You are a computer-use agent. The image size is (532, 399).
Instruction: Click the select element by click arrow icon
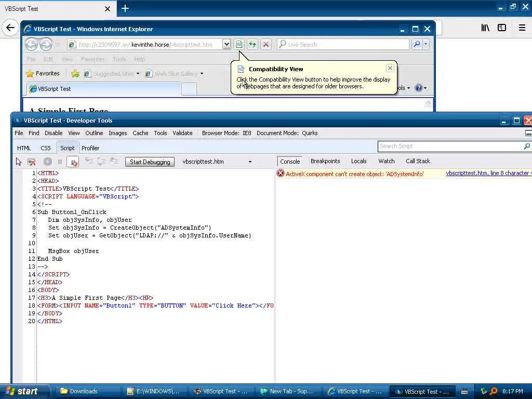tap(19, 162)
